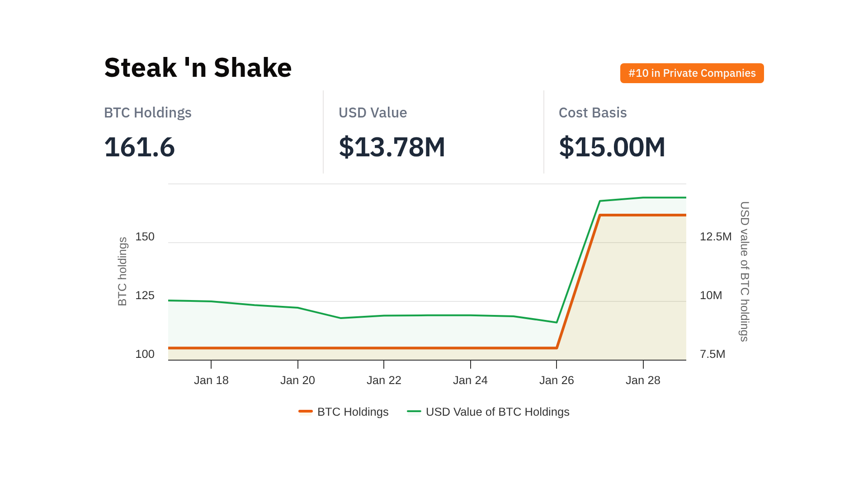868x488 pixels.
Task: Click the 12.5M right axis tick label
Action: (716, 237)
